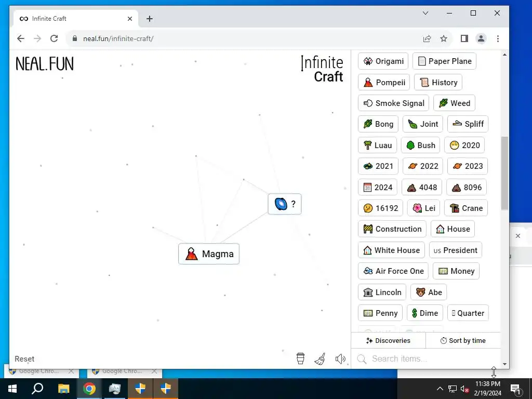Screen dimensions: 532x399
Task: Click the sidebar scroll up arrow
Action: coord(504,55)
